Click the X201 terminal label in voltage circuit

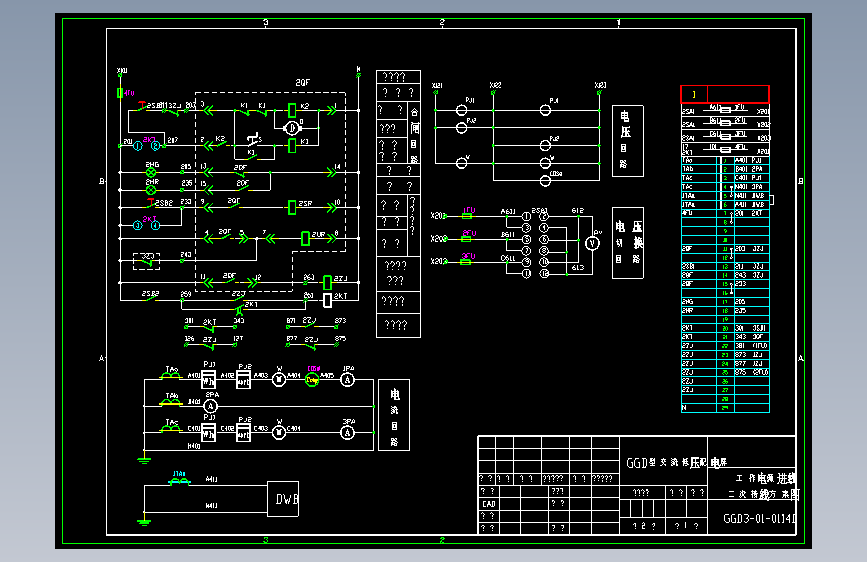pos(438,216)
